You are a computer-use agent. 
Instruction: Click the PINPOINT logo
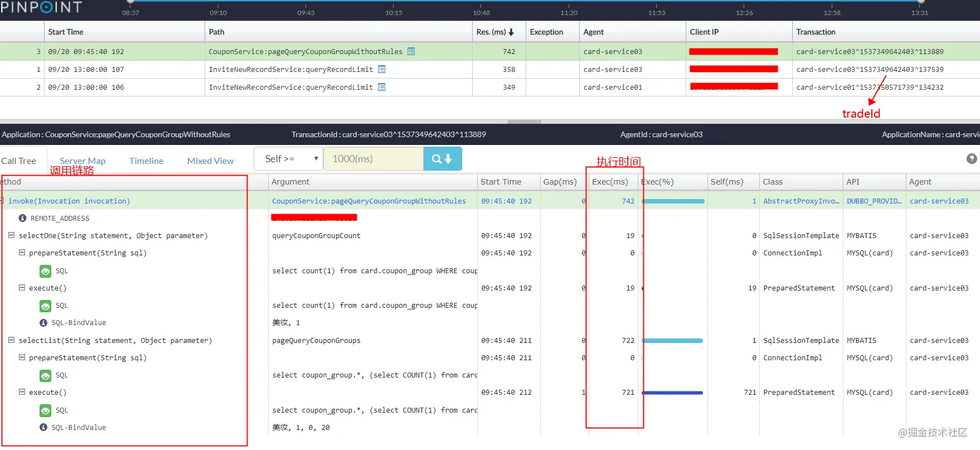41,7
